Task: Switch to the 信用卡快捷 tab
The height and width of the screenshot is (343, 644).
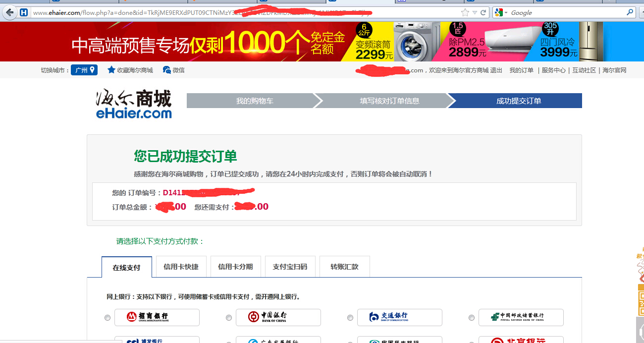Action: pos(181,267)
